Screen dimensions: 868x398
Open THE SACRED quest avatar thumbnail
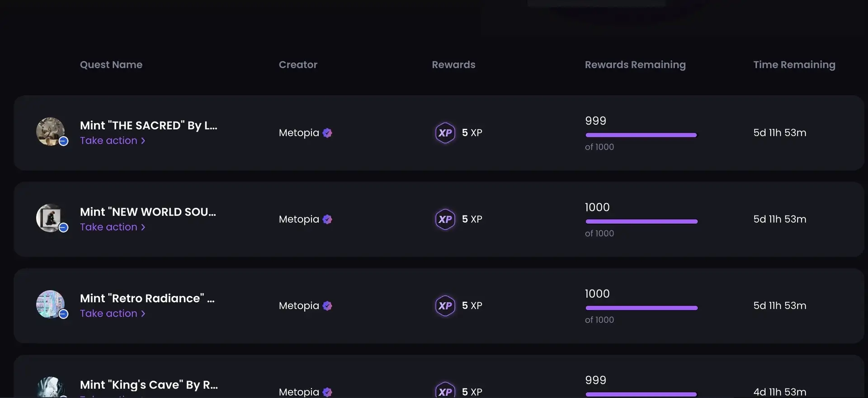[50, 131]
